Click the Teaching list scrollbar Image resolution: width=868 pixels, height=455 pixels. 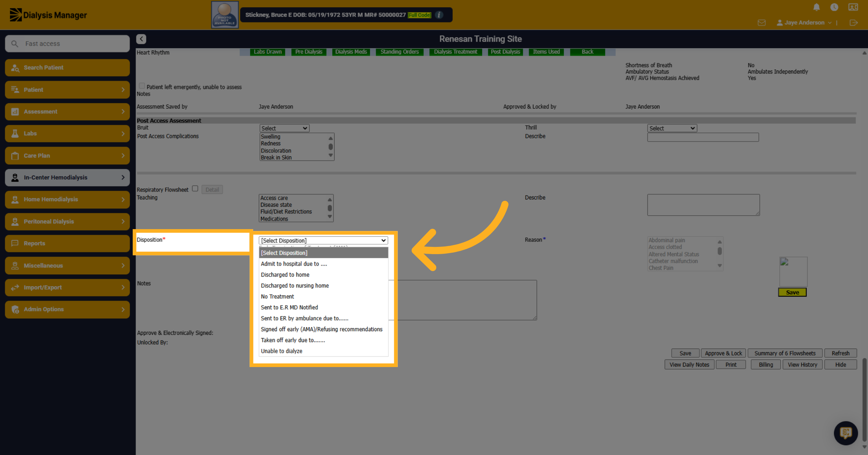329,208
